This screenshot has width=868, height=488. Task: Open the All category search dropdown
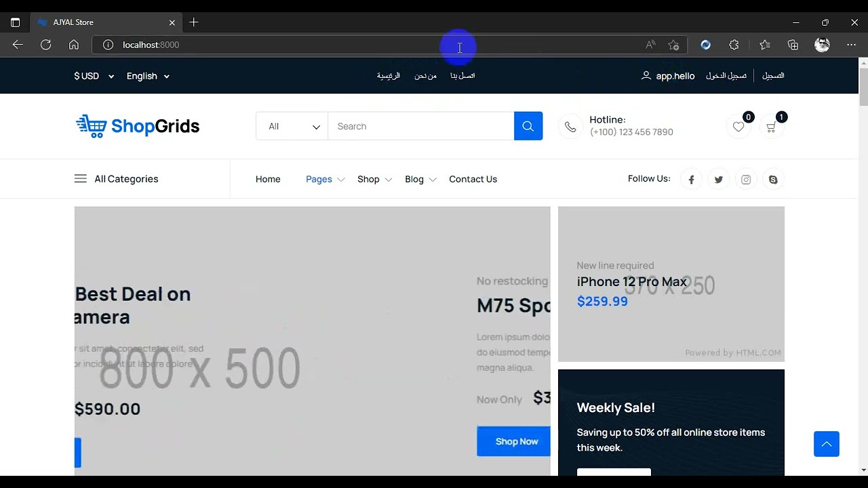pyautogui.click(x=292, y=126)
